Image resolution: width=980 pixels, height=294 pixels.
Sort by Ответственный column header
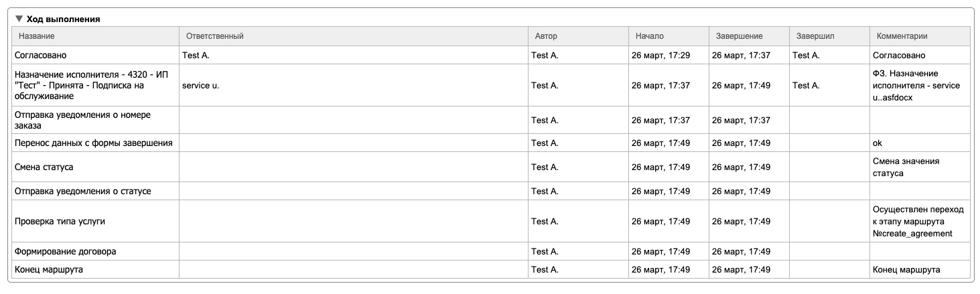214,36
